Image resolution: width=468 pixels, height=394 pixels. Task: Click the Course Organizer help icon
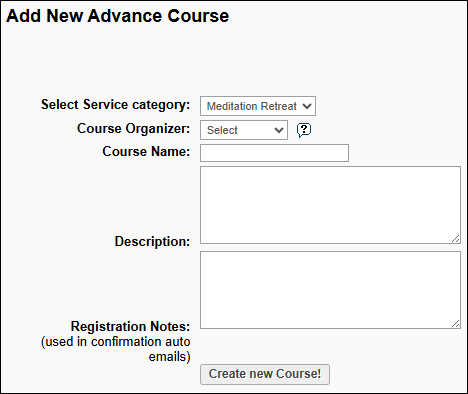(x=304, y=130)
